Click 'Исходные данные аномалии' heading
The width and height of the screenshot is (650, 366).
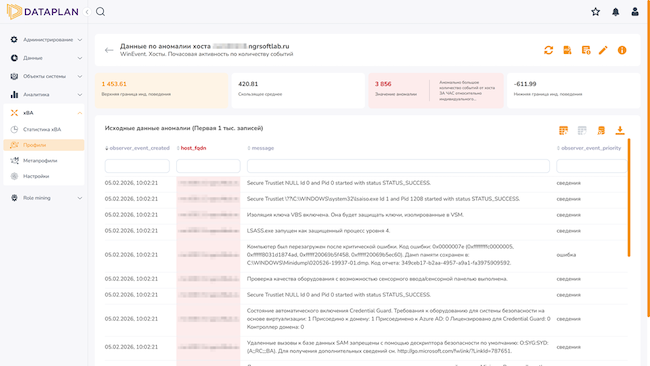pos(184,128)
